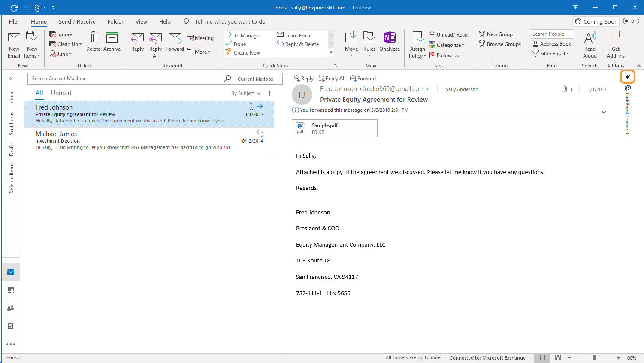
Task: Choose the To Manager quick step
Action: click(243, 35)
